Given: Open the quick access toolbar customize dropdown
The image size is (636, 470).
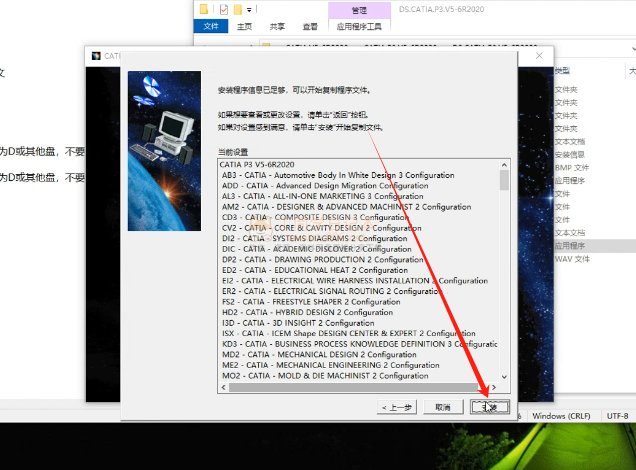Looking at the screenshot, I should (249, 9).
